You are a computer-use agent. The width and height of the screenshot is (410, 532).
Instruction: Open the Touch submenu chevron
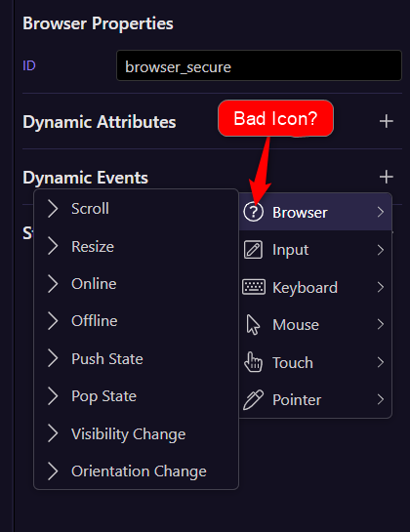pyautogui.click(x=381, y=362)
